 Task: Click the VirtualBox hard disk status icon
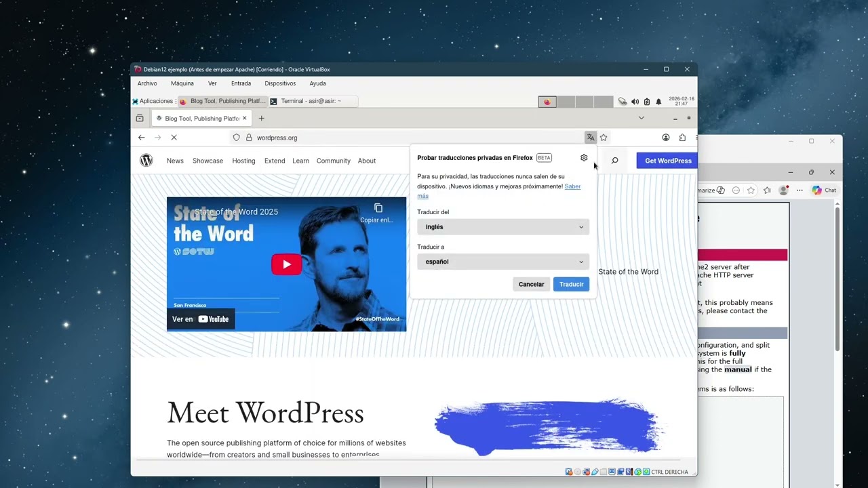click(x=568, y=472)
